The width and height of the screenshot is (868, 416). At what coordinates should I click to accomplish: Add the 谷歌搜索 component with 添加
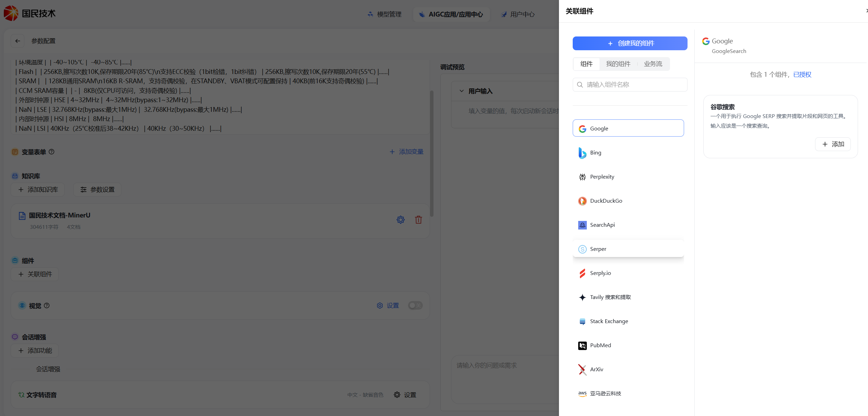point(833,144)
